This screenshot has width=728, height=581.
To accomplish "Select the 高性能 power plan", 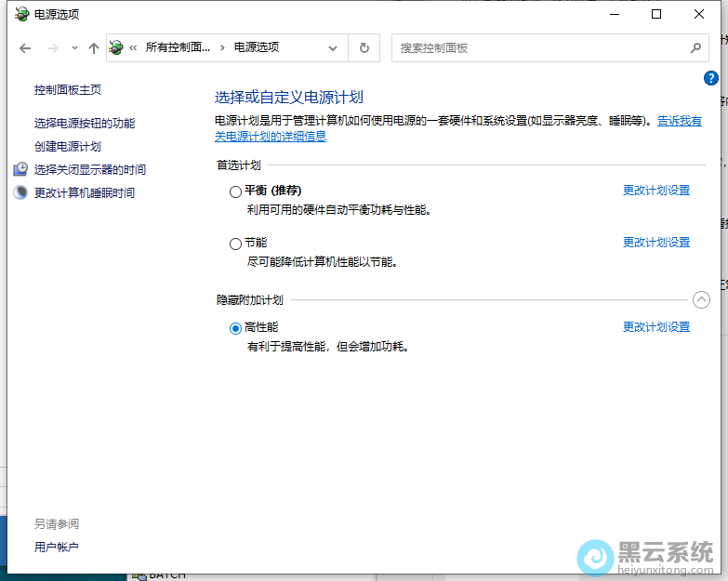I will (235, 328).
